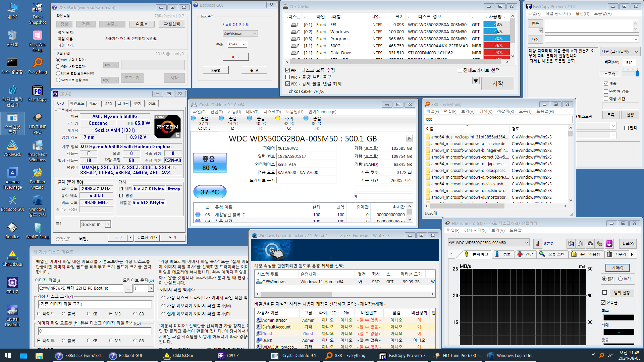Click the image file path field WinPE iso
This screenshot has width=644, height=362.
click(81, 288)
